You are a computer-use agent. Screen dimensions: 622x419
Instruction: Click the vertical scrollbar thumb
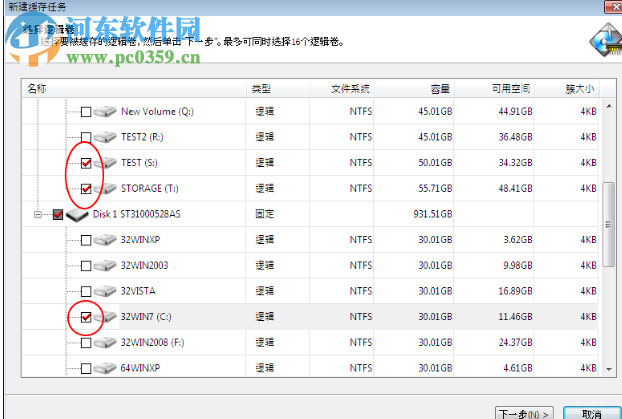click(x=609, y=225)
